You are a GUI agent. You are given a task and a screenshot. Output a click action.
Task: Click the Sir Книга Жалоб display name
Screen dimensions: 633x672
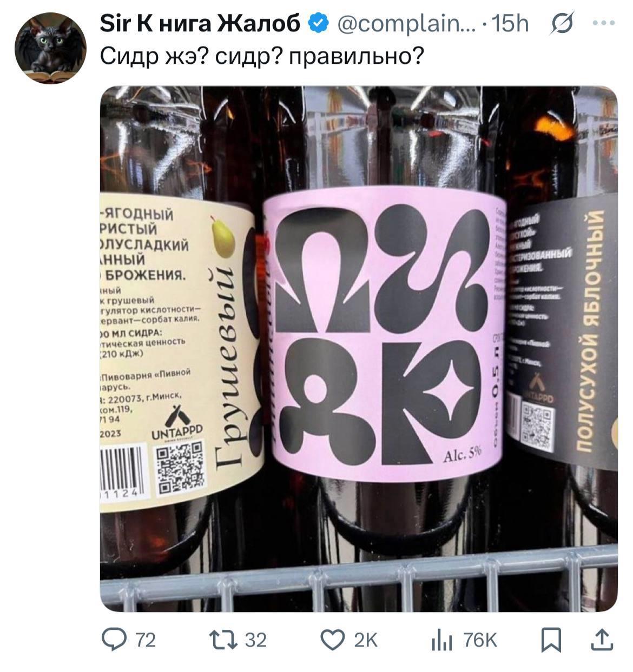point(200,23)
